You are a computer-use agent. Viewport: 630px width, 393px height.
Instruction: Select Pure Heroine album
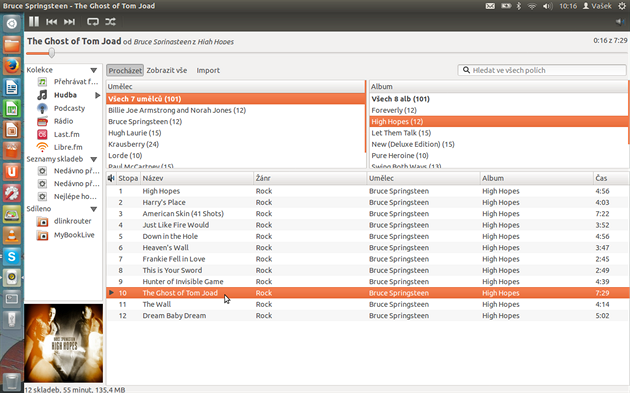[499, 155]
